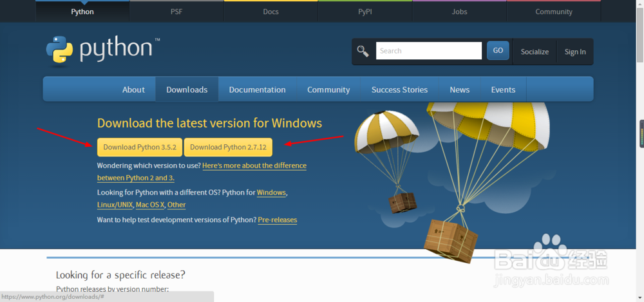
Task: Open the About menu item
Action: click(133, 90)
